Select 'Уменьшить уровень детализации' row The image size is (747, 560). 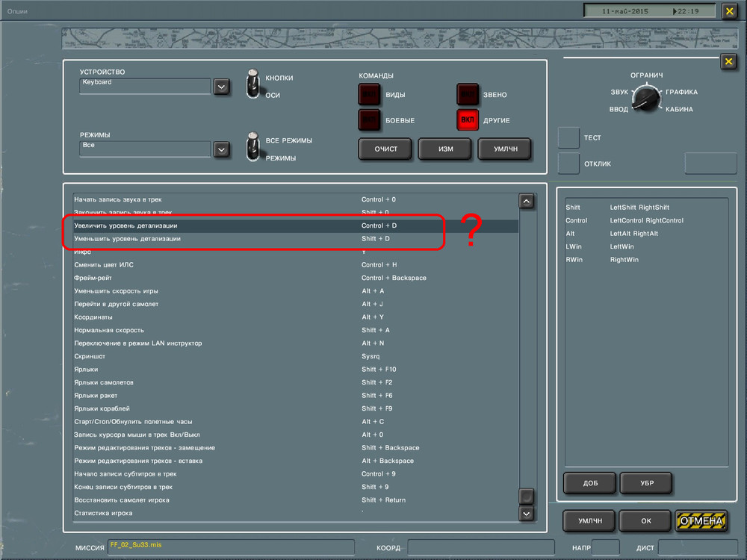(295, 239)
